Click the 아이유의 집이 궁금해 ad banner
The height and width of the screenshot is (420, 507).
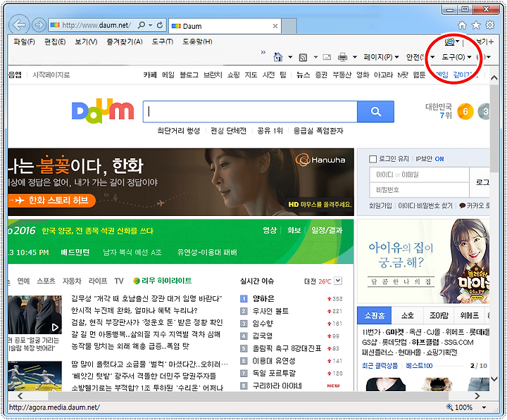pyautogui.click(x=423, y=261)
